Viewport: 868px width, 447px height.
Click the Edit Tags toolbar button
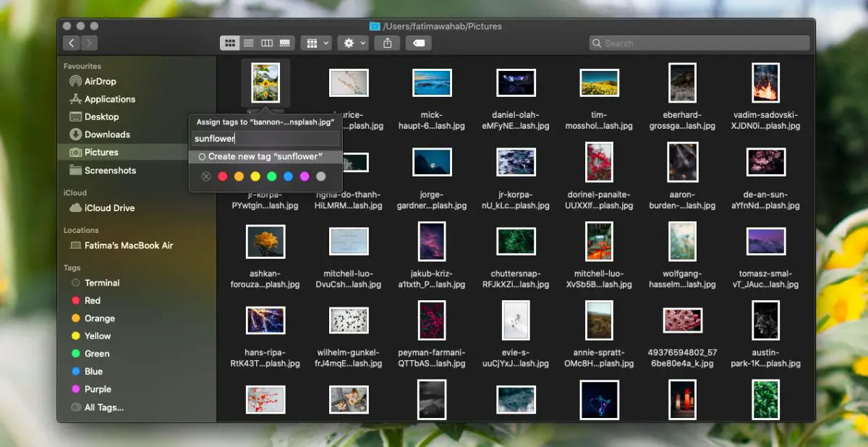(x=419, y=43)
